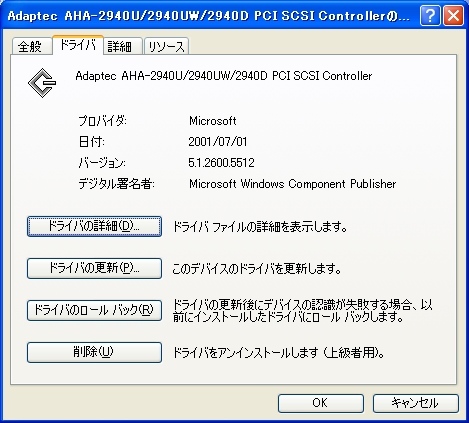Click the provider value Microsoft

(x=213, y=121)
